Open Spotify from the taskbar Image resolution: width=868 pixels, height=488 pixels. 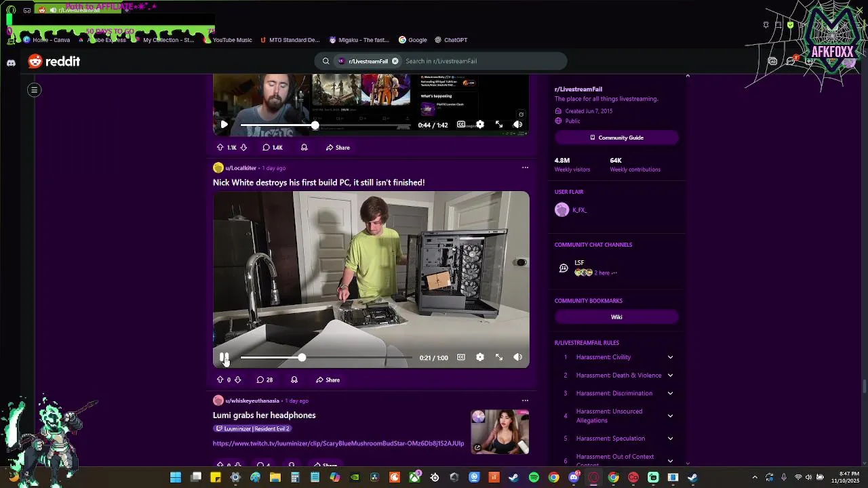pyautogui.click(x=534, y=478)
